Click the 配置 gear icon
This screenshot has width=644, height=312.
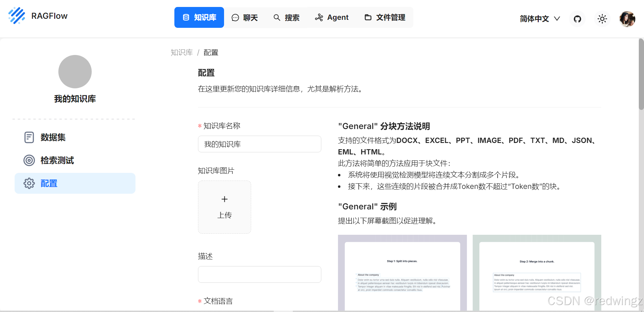click(29, 183)
